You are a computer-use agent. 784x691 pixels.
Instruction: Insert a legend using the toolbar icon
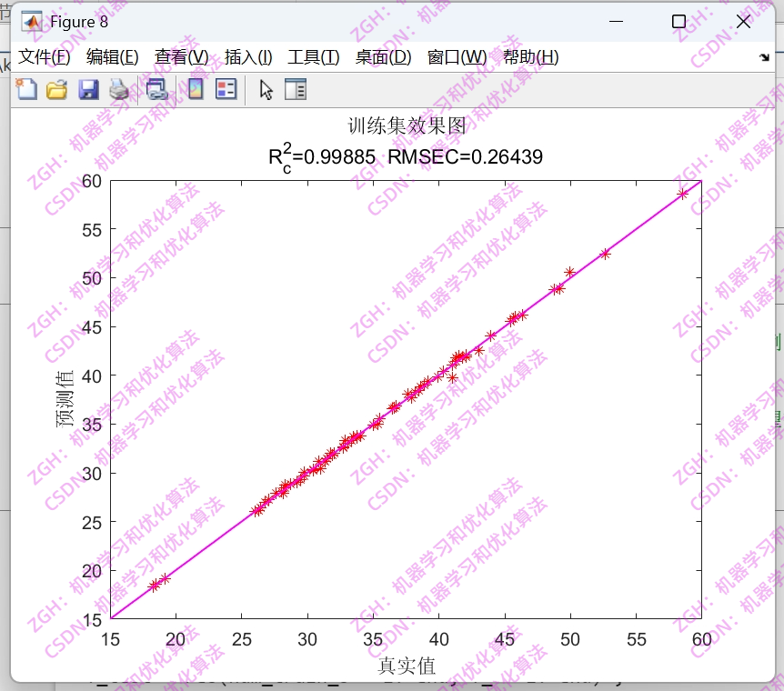point(225,88)
